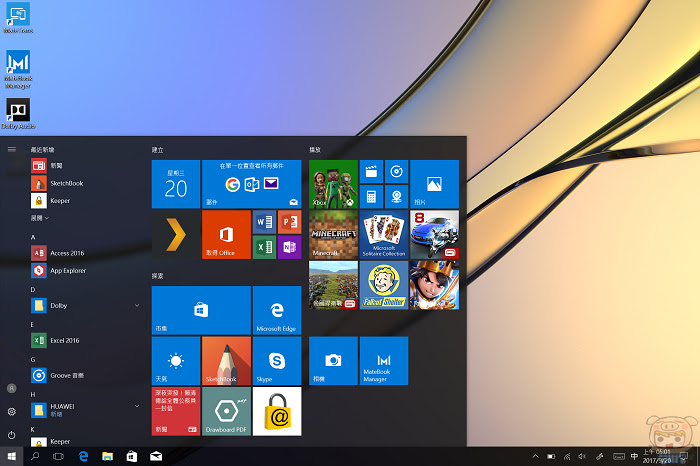Open App Explorer from the app list
The width and height of the screenshot is (700, 466).
[86, 270]
